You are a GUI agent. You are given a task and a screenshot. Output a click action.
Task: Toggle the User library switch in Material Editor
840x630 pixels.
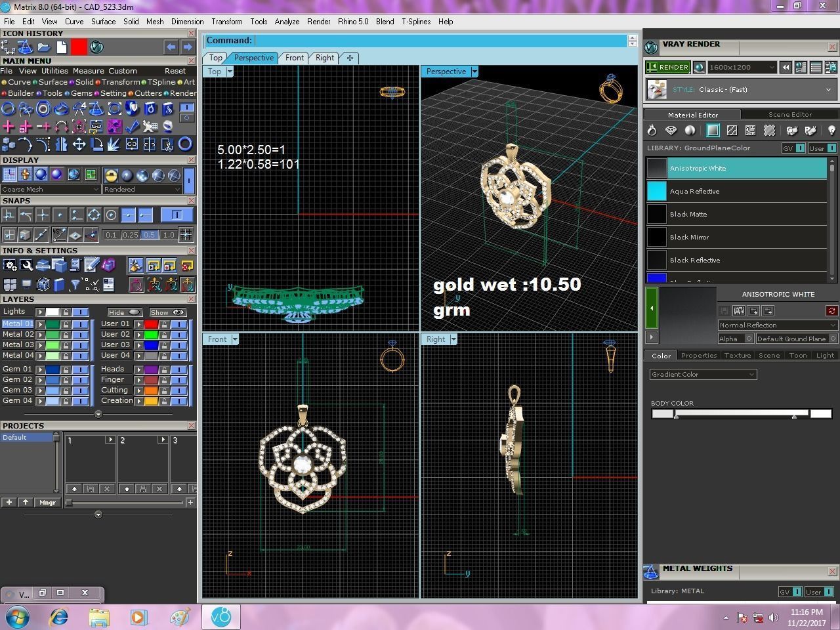[822, 148]
